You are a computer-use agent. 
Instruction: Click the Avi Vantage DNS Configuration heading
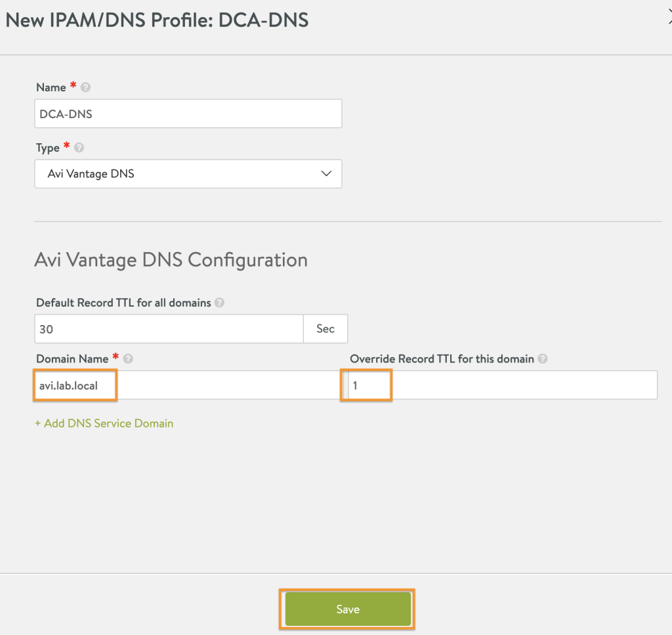click(x=171, y=260)
